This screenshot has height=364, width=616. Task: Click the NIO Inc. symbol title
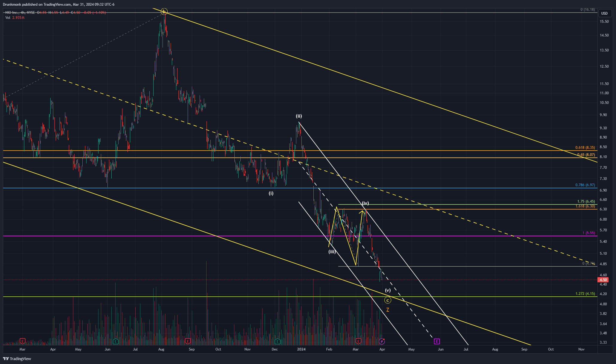click(12, 13)
